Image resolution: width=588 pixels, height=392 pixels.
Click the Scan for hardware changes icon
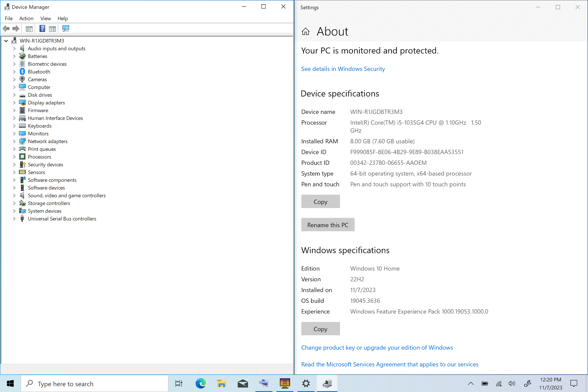(66, 29)
